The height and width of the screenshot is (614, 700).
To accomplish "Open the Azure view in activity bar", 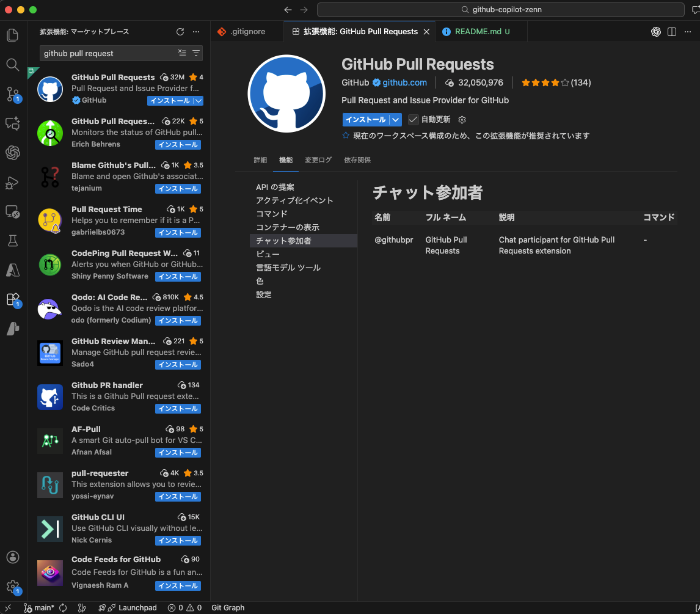I will click(13, 270).
